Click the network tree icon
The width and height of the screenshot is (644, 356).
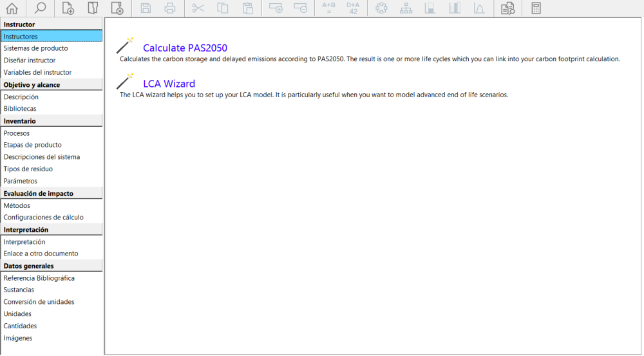(x=406, y=8)
